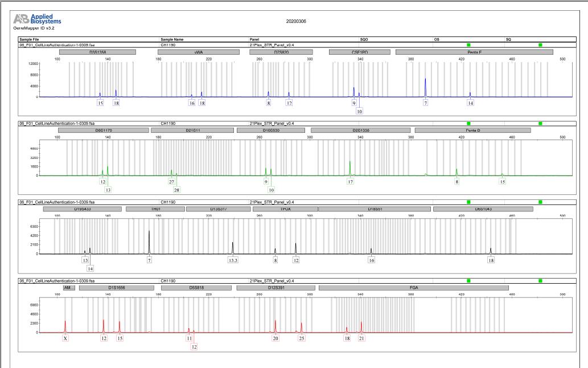
Task: Click allele label 12 under TPOX
Action: tap(296, 260)
